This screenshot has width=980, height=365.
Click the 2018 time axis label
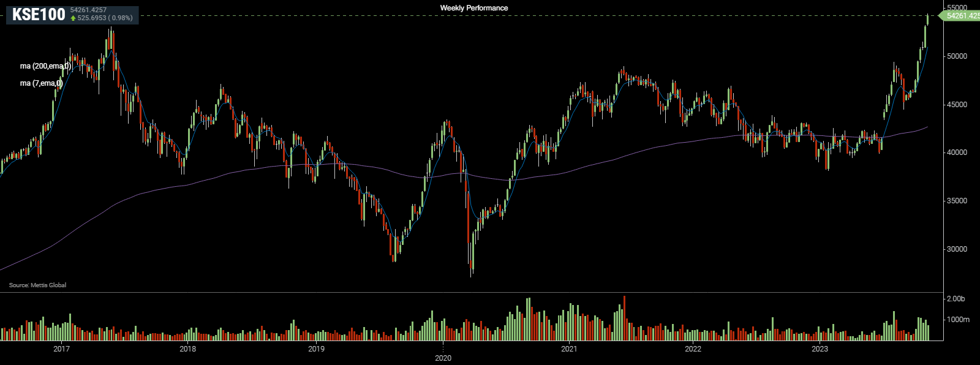[x=187, y=349]
